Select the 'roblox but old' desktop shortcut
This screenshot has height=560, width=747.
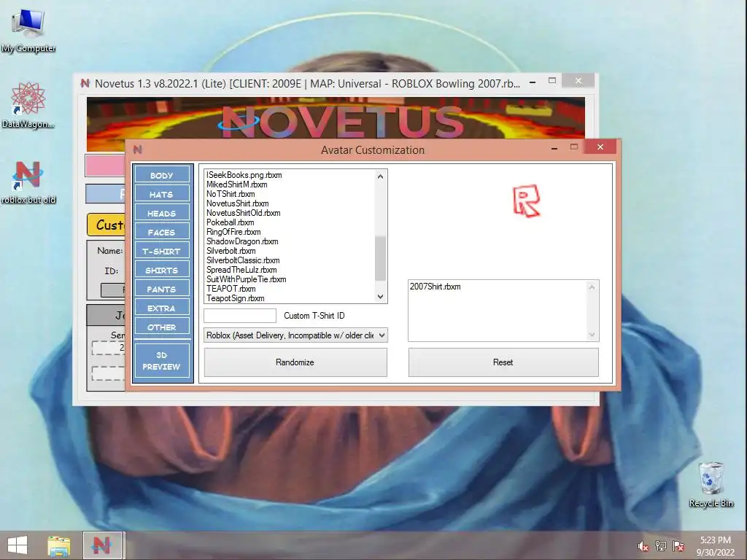pyautogui.click(x=28, y=182)
